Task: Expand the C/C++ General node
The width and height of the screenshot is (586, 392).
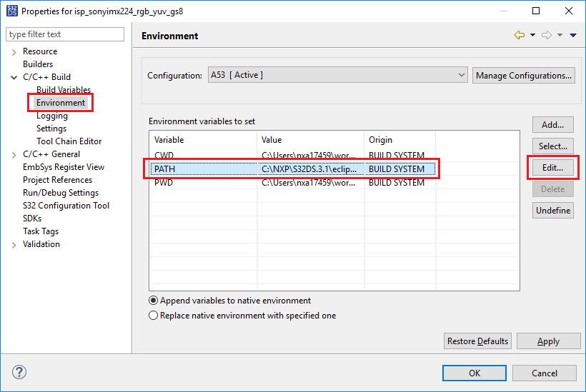Action: coord(14,154)
